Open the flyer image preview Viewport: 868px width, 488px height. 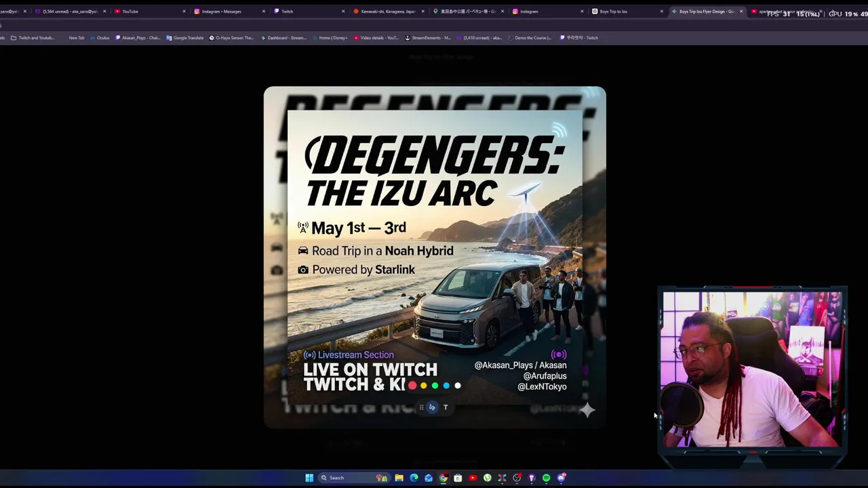coord(435,258)
